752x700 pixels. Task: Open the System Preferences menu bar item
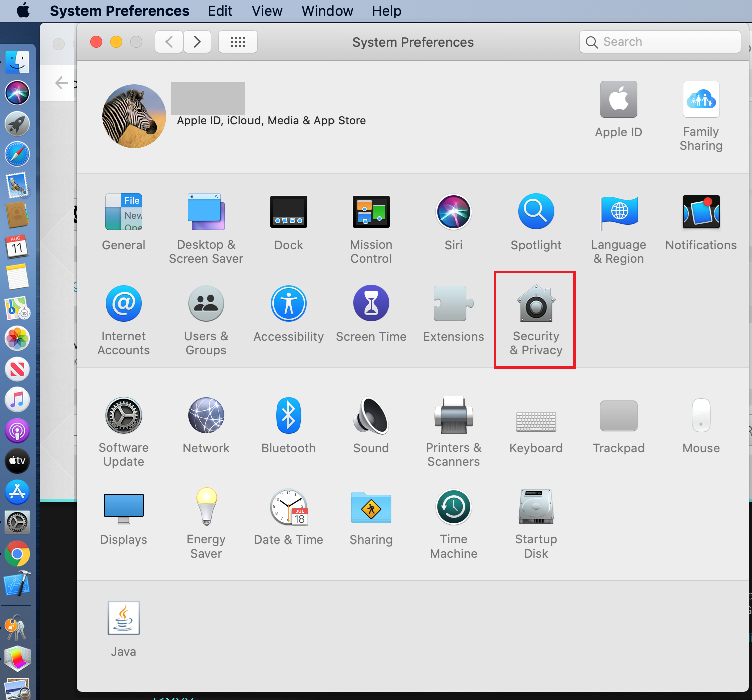point(120,11)
